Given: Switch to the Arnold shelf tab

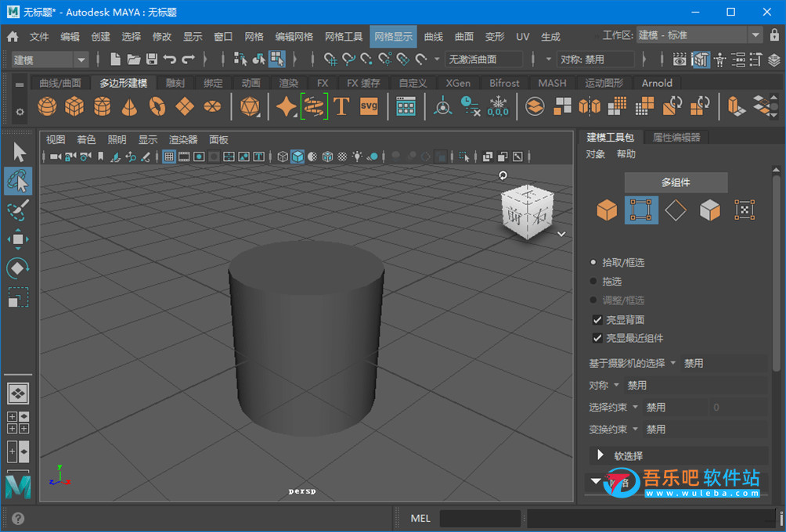Looking at the screenshot, I should pos(657,83).
